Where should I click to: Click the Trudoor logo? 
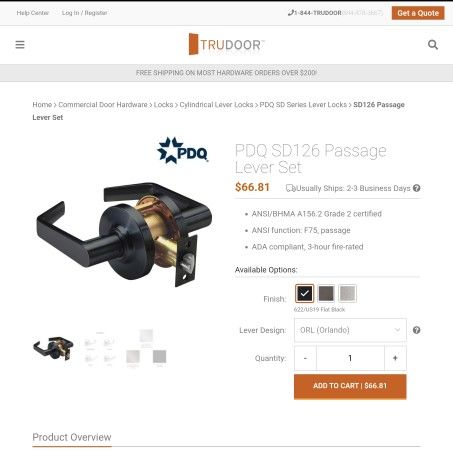click(227, 44)
